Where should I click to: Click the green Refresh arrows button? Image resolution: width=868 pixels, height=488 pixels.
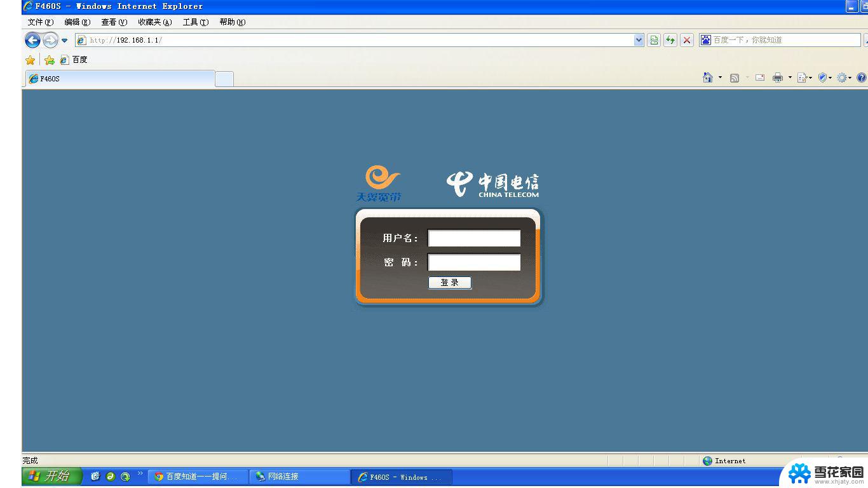click(x=670, y=40)
